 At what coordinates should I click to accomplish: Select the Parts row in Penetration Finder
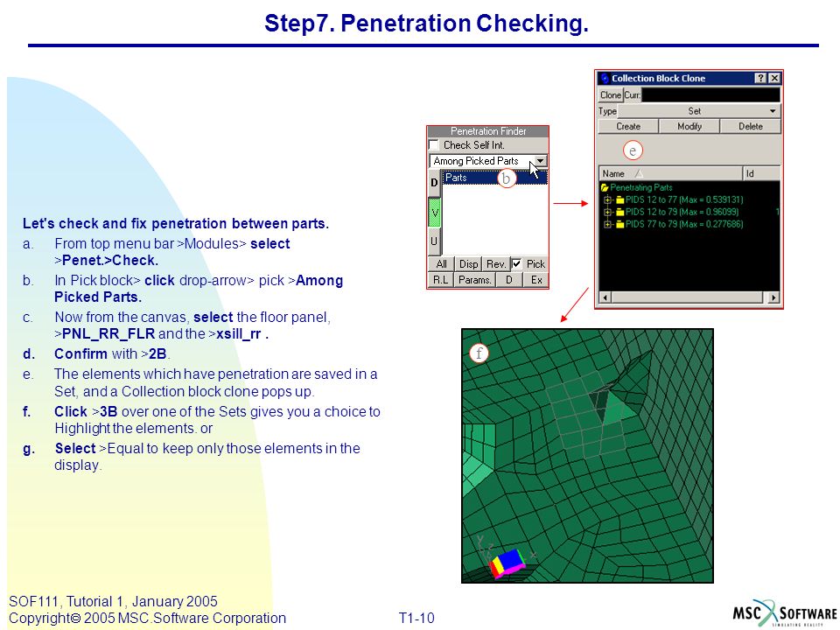click(495, 178)
